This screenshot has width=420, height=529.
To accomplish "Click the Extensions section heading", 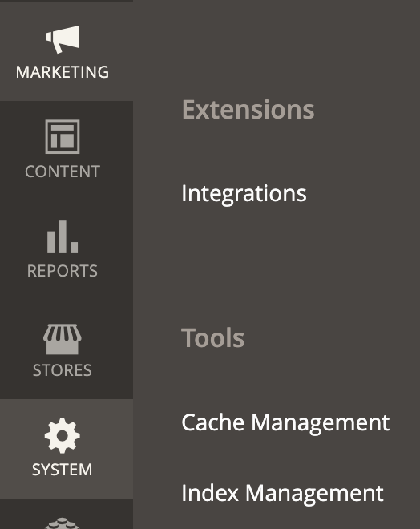I will [248, 110].
